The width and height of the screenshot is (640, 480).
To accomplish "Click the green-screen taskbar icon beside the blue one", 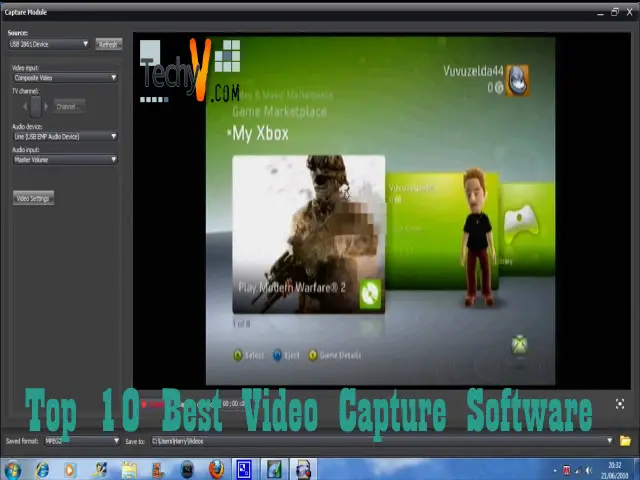I will tap(274, 469).
